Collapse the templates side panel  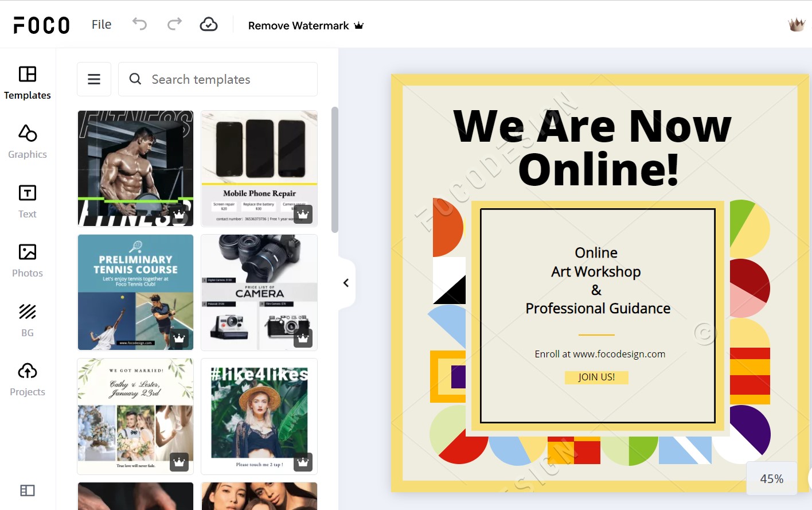(346, 283)
